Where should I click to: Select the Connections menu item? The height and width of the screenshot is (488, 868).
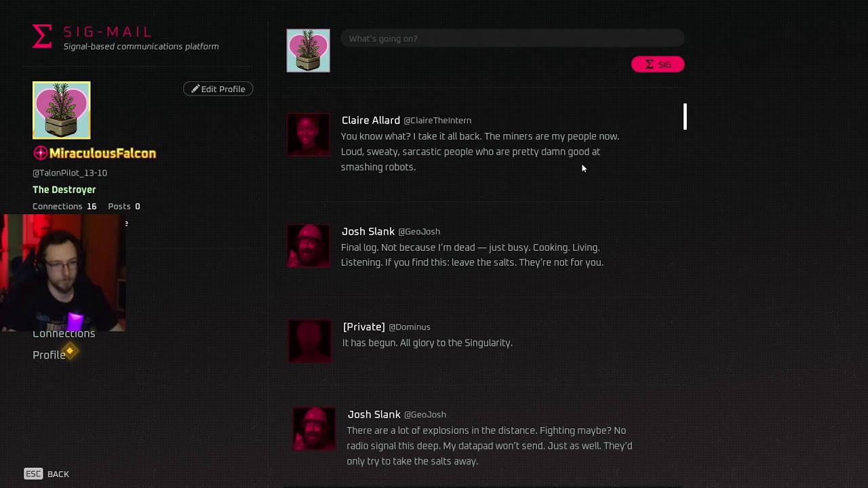tap(64, 333)
